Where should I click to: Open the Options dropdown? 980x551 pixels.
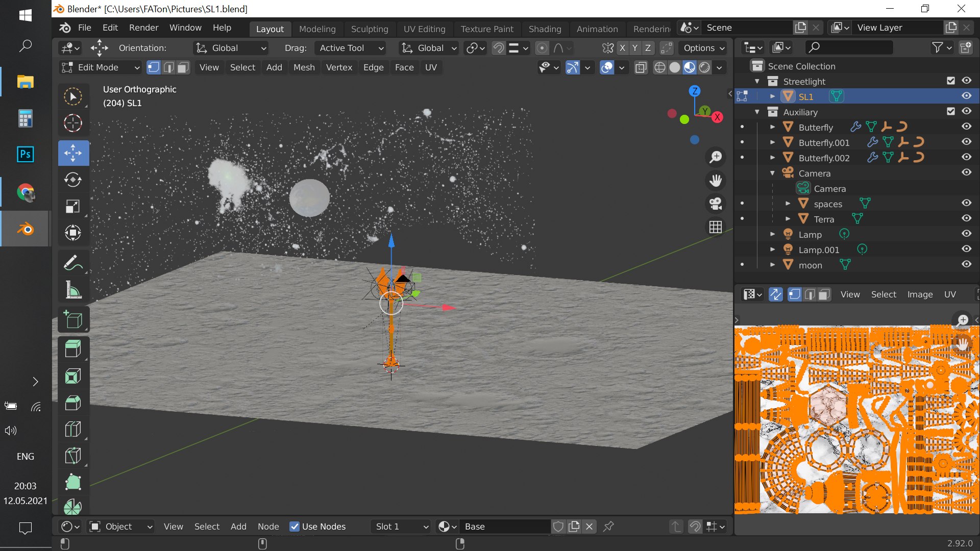tap(704, 48)
